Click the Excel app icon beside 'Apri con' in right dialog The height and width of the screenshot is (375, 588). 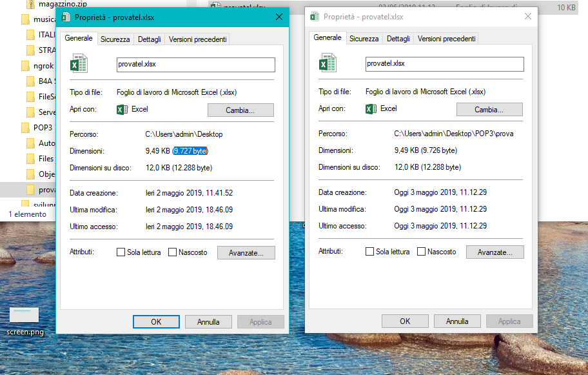371,108
